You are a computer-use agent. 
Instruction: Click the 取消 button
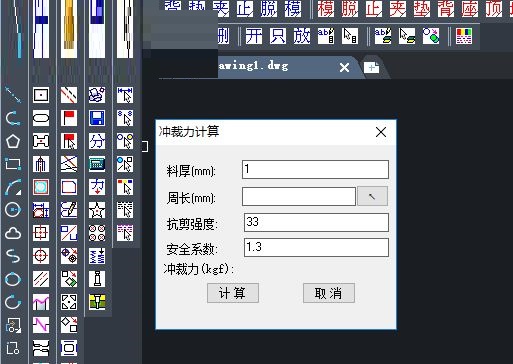pyautogui.click(x=329, y=293)
